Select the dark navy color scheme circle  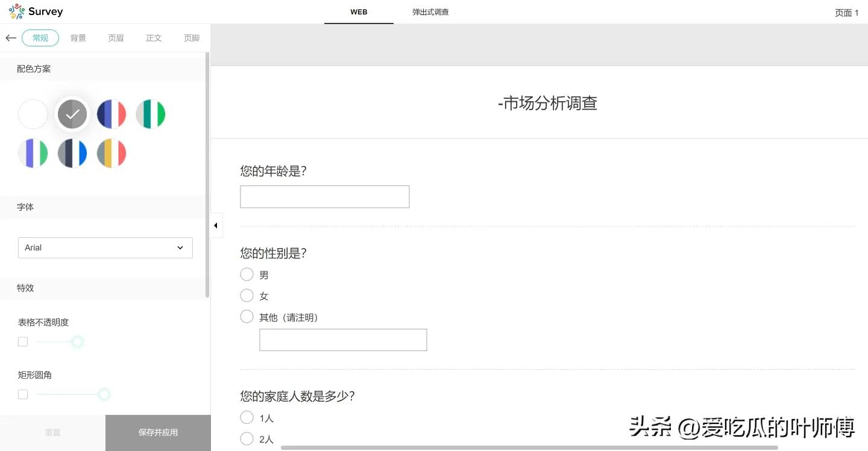tap(72, 153)
